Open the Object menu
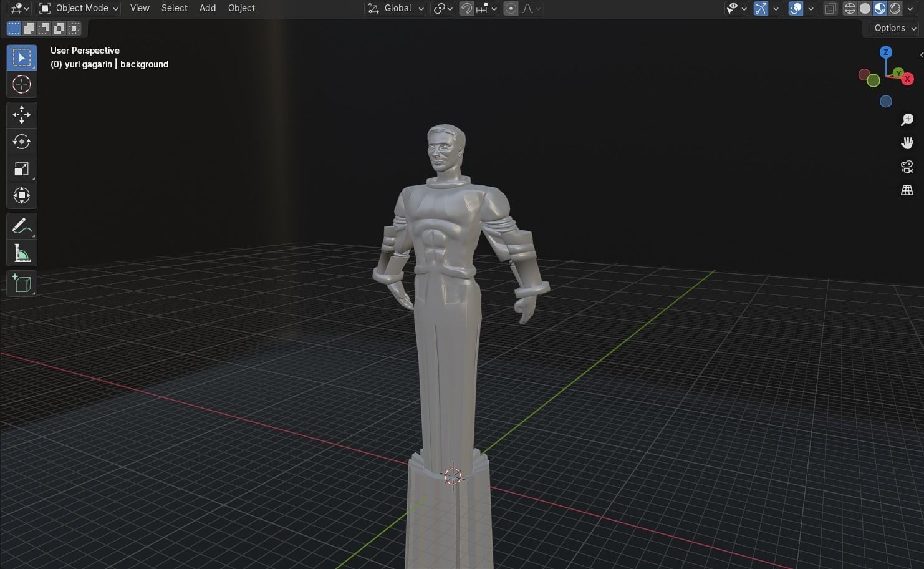The height and width of the screenshot is (569, 924). 241,8
